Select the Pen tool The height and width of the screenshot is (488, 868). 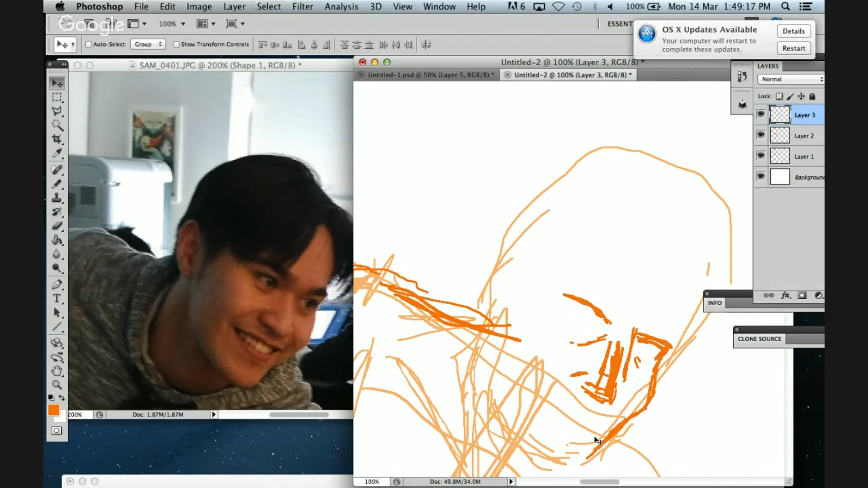coord(57,284)
